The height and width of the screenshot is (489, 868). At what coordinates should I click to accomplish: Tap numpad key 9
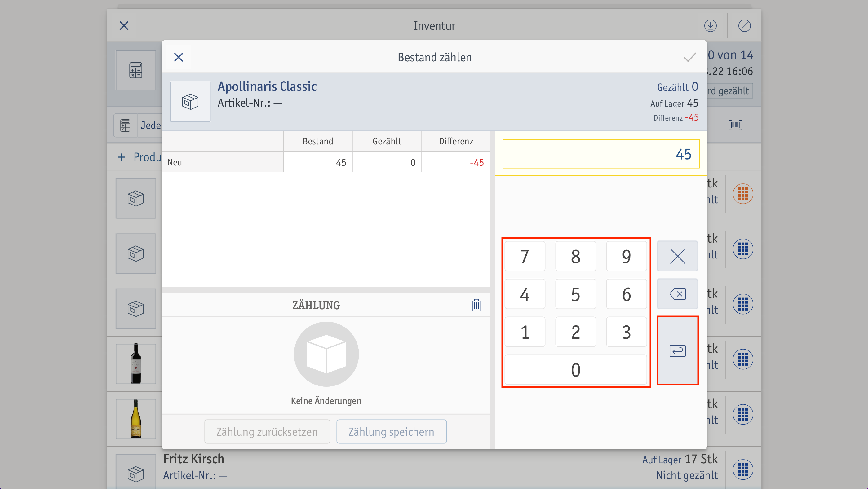(627, 256)
